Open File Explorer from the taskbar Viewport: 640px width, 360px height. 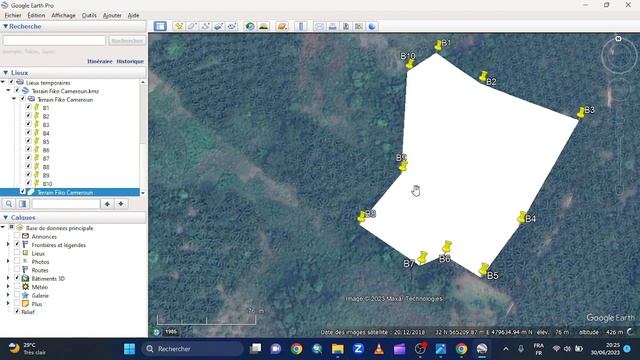(x=338, y=349)
